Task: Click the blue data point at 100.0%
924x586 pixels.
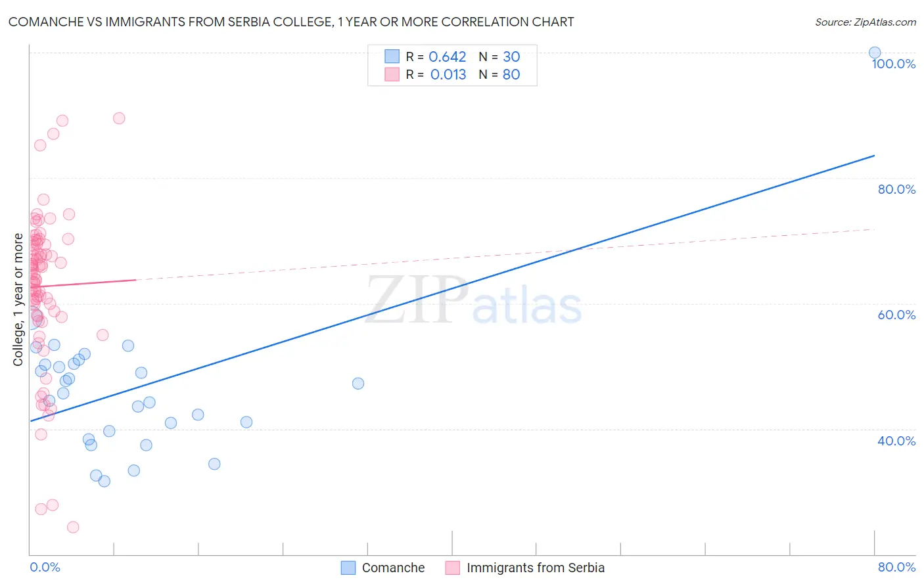Action: pos(875,53)
